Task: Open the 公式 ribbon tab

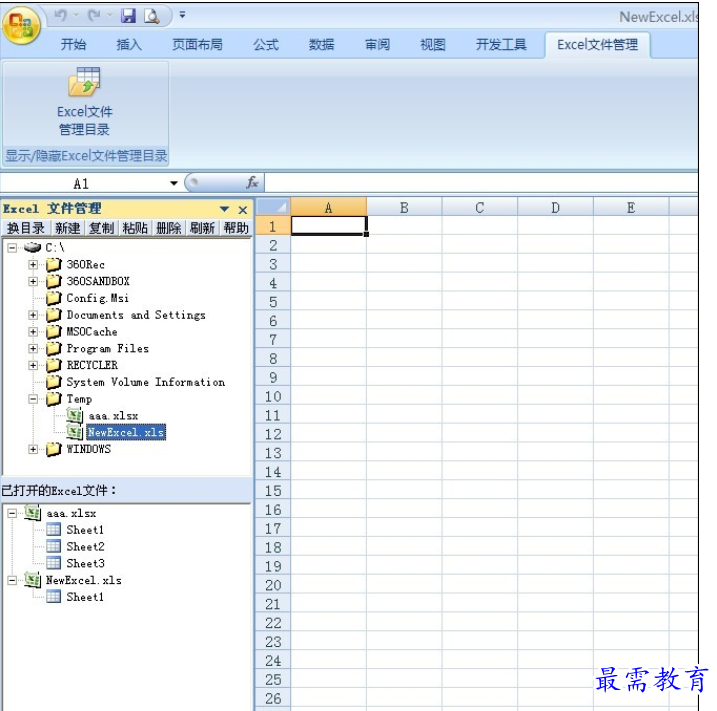Action: [x=266, y=44]
